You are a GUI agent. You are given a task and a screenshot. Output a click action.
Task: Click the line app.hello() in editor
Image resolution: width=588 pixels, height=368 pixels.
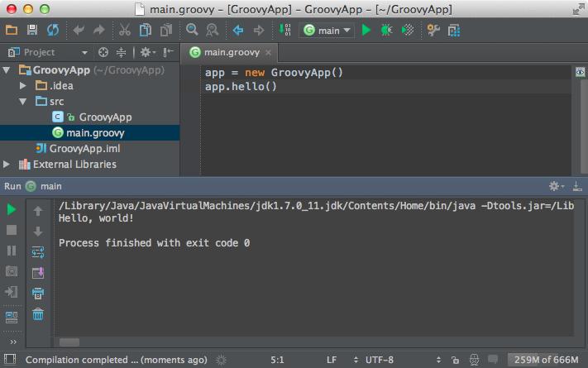pyautogui.click(x=241, y=87)
